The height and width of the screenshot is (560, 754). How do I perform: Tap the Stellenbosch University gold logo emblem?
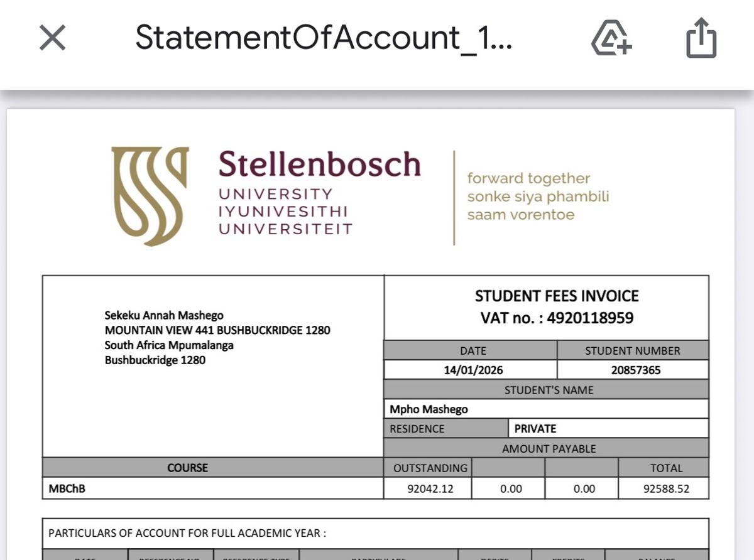click(x=150, y=196)
